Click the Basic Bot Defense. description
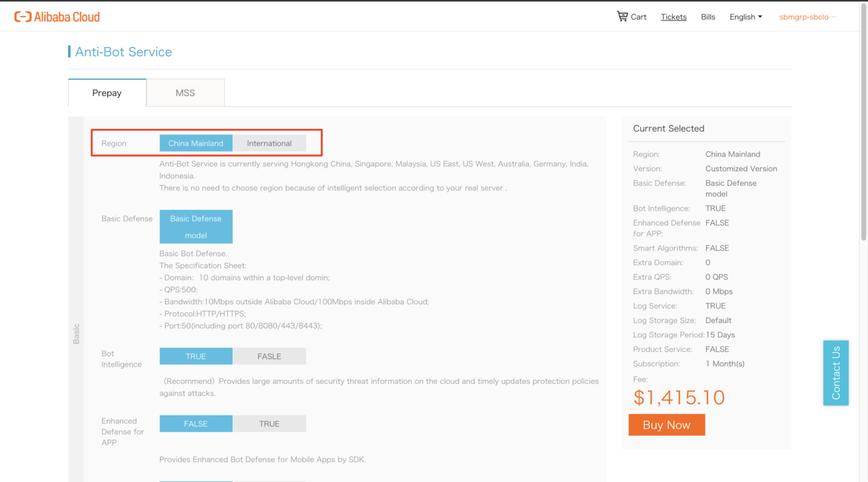The height and width of the screenshot is (482, 868). tap(193, 254)
